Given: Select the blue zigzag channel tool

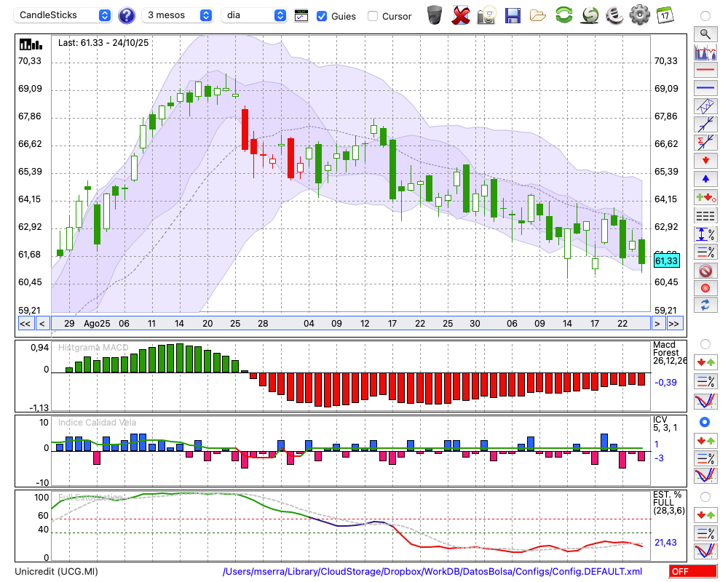Looking at the screenshot, I should coord(705,105).
